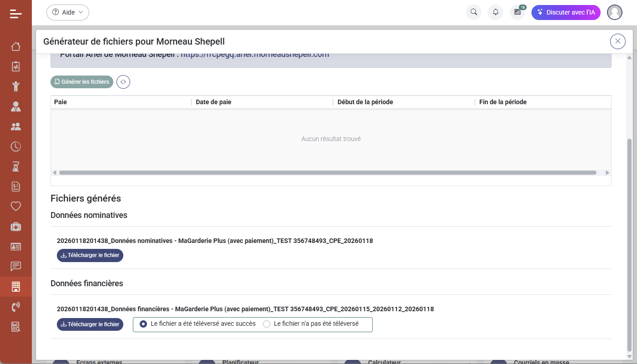The height and width of the screenshot is (364, 637).
Task: Open the children section via child icon
Action: click(x=15, y=86)
